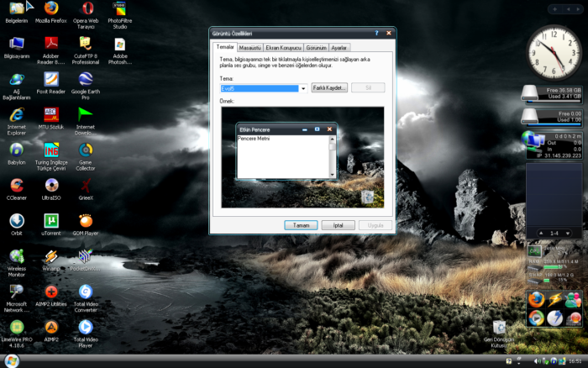This screenshot has width=588, height=368.
Task: Click the taskbar clock 16:51
Action: (x=575, y=361)
